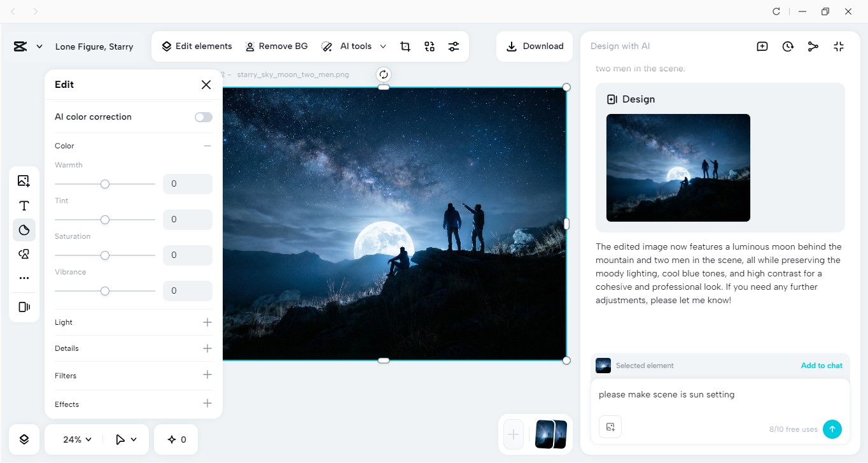Open the Adjustments icon in the toolbar
Image resolution: width=868 pixels, height=463 pixels.
point(453,46)
